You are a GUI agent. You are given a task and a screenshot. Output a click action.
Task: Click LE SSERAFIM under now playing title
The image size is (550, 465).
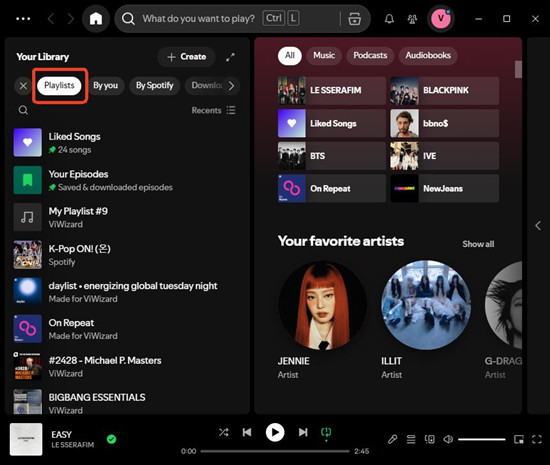[x=73, y=445]
